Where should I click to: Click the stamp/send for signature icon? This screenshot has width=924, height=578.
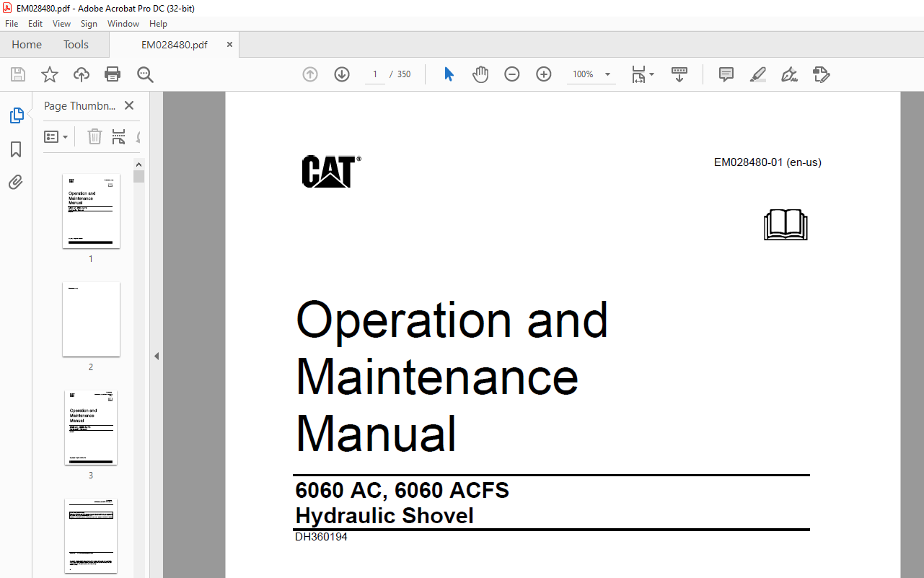821,74
